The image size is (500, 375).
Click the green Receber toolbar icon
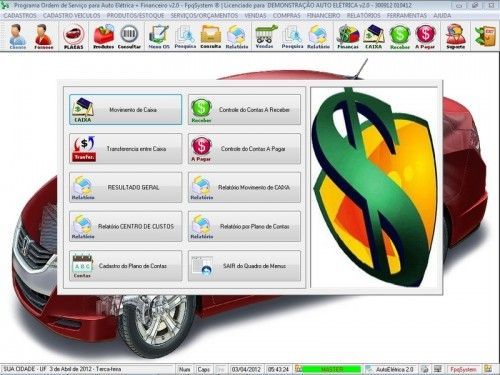[399, 37]
